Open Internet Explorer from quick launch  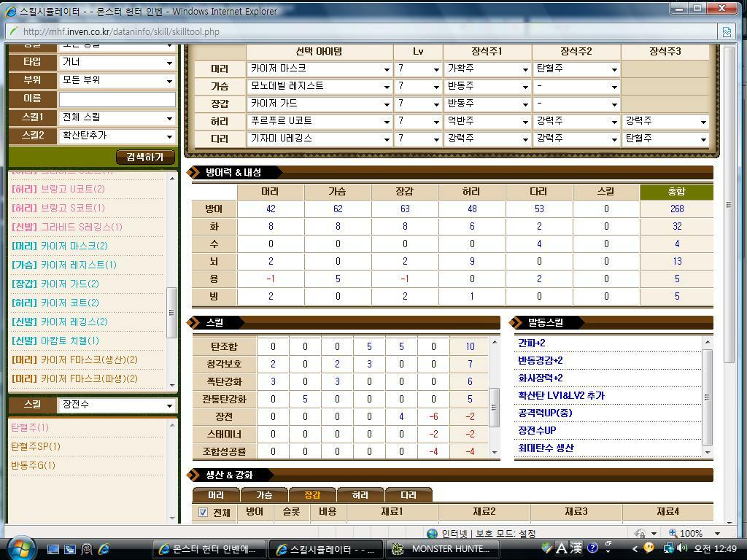coord(104,549)
